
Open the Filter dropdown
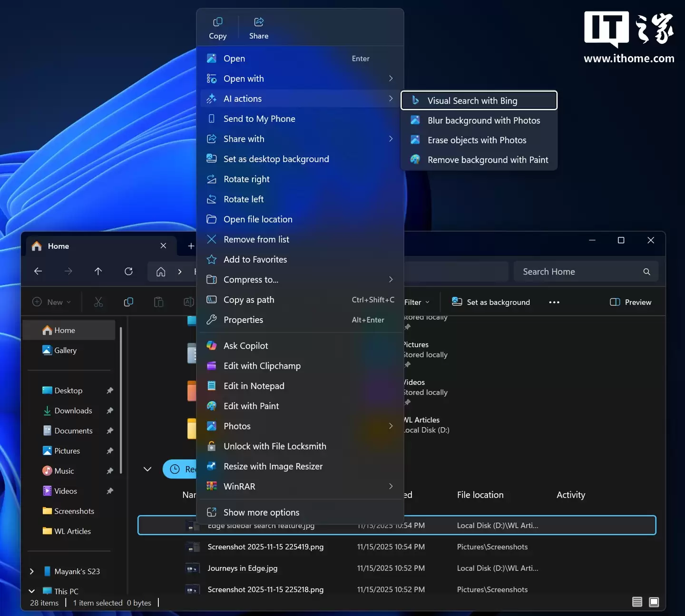tap(416, 302)
